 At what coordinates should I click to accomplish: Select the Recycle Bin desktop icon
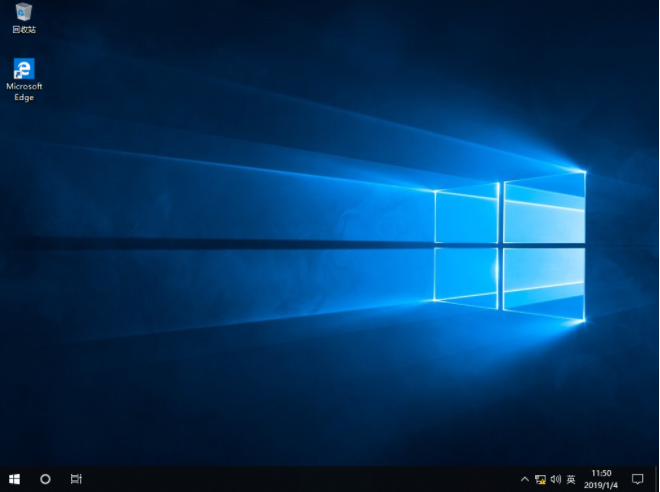23,13
